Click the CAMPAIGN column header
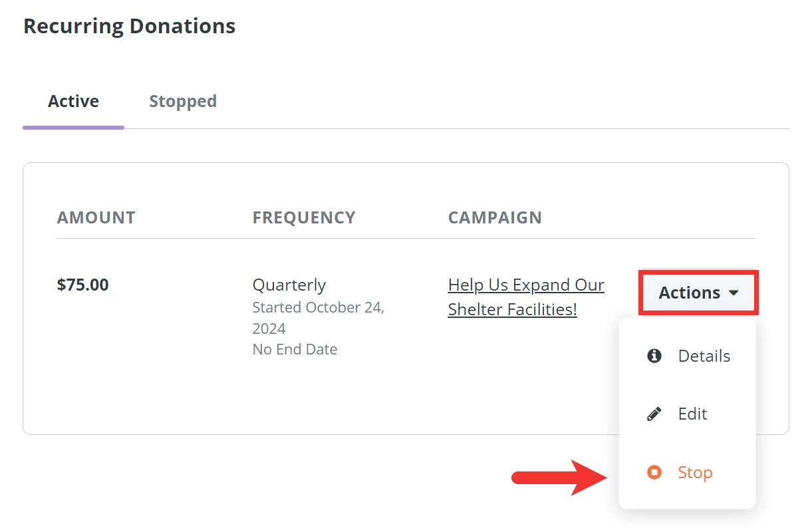Viewport: 800px width, 532px height. click(495, 217)
